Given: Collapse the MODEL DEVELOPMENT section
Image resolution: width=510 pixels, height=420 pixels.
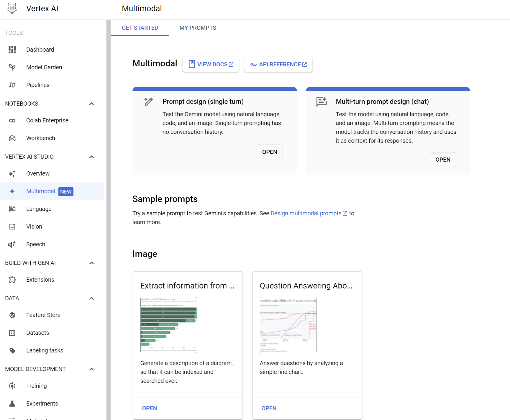Looking at the screenshot, I should pyautogui.click(x=91, y=369).
